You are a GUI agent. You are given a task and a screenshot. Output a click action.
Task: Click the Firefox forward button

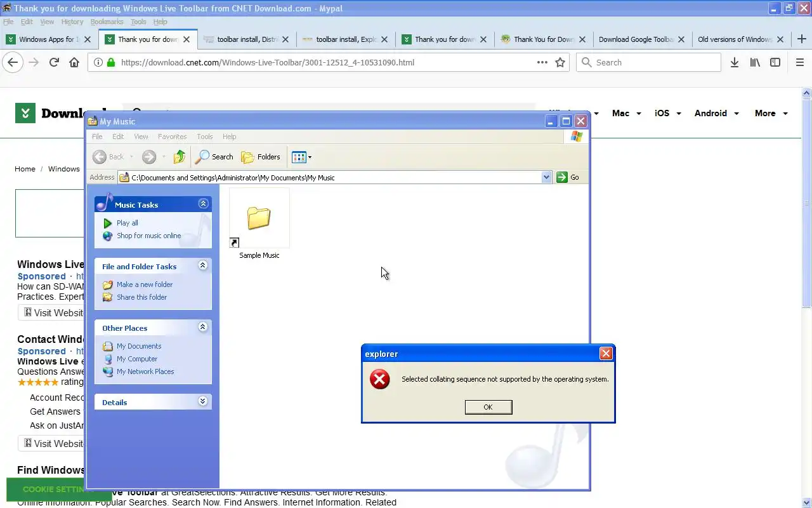[34, 62]
